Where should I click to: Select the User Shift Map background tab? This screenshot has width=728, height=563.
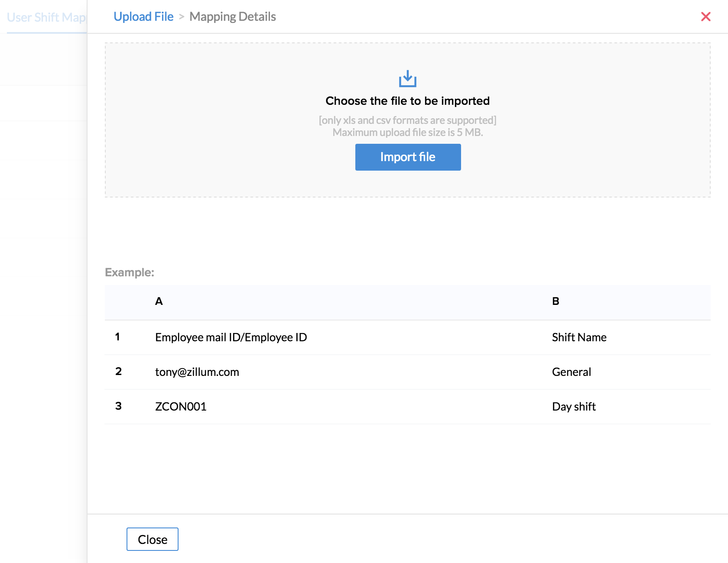46,17
